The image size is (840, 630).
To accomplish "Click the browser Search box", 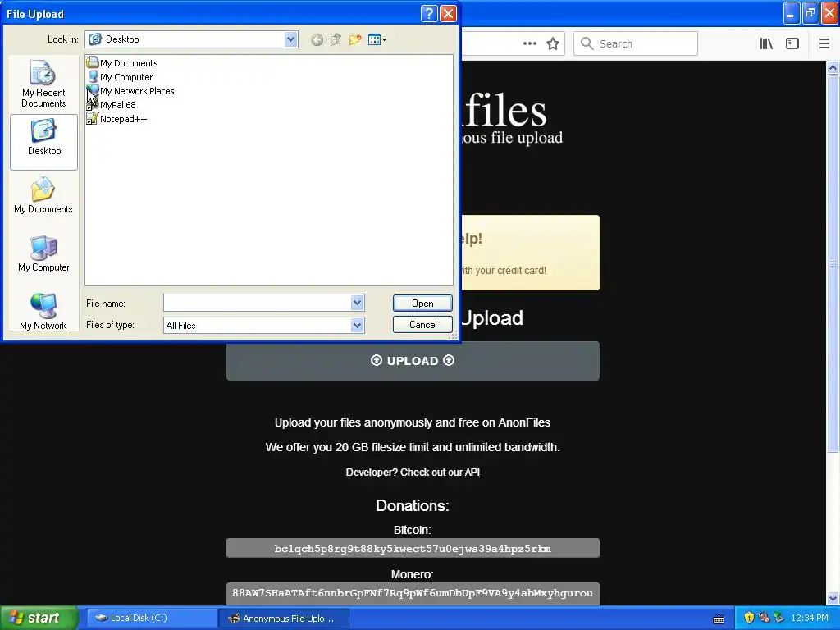I will pos(636,43).
